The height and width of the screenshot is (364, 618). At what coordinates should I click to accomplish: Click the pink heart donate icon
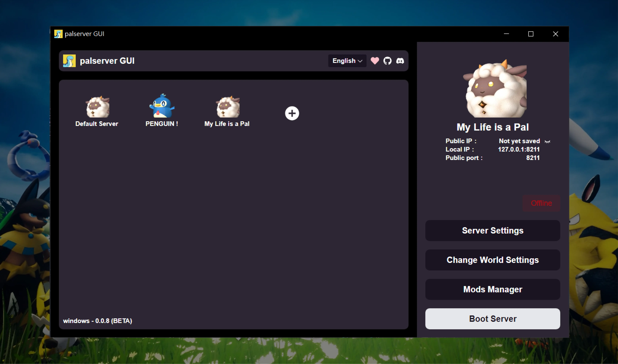(x=375, y=61)
